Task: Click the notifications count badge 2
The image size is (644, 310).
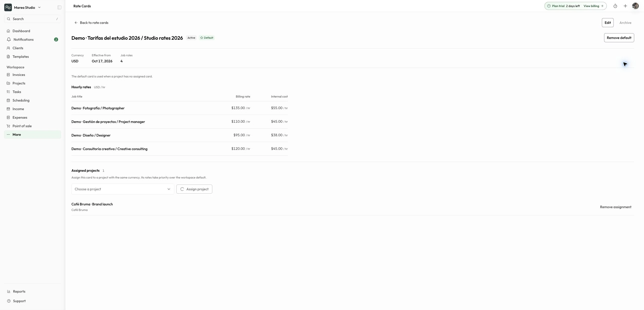Action: coord(56,39)
